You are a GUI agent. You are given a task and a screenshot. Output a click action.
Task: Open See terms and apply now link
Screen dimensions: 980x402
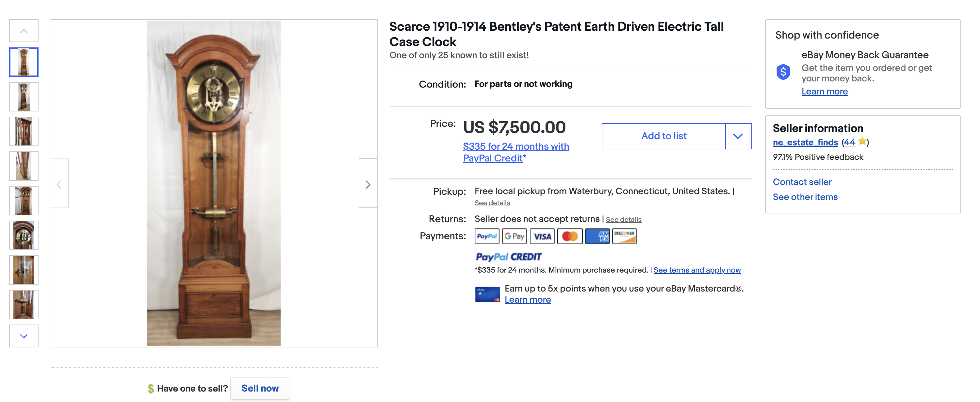click(697, 270)
